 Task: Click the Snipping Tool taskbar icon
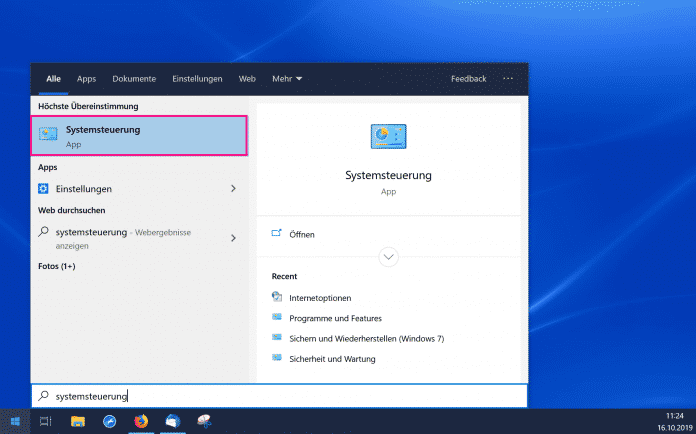coord(203,422)
